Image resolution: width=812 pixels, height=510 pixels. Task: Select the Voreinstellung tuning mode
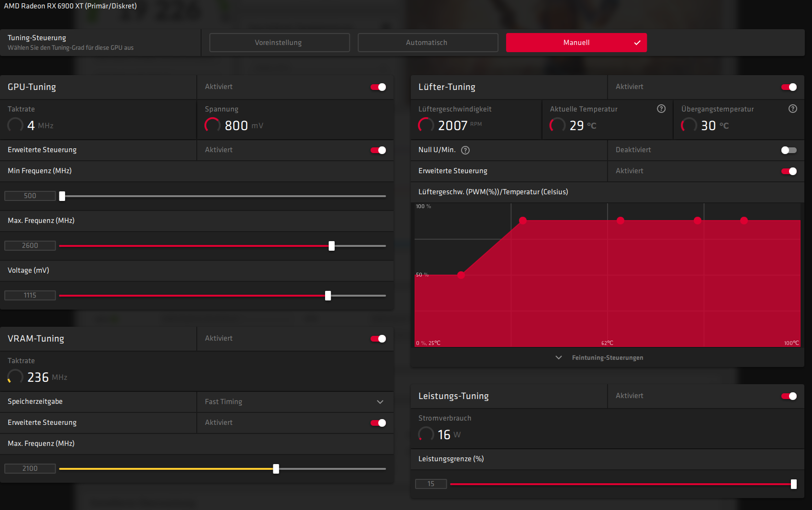(280, 43)
